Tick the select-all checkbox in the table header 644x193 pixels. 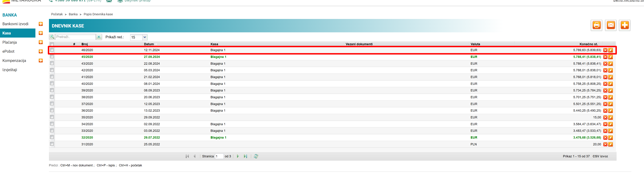pos(52,44)
